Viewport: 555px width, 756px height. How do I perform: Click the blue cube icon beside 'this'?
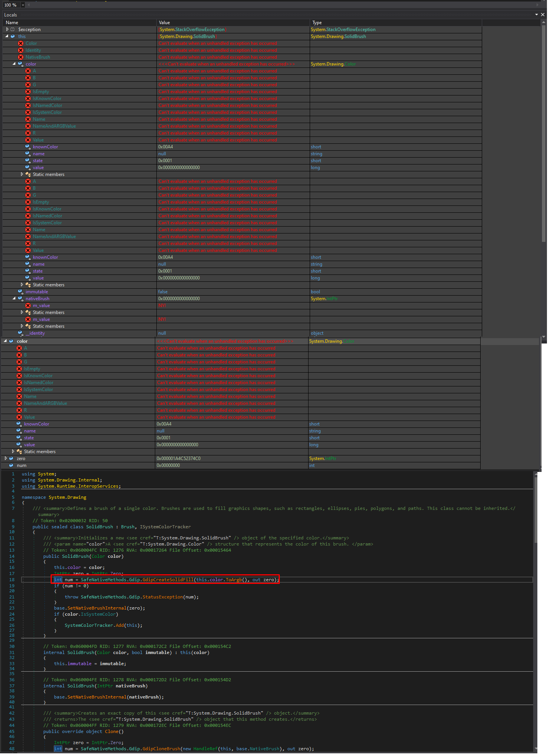coord(13,36)
